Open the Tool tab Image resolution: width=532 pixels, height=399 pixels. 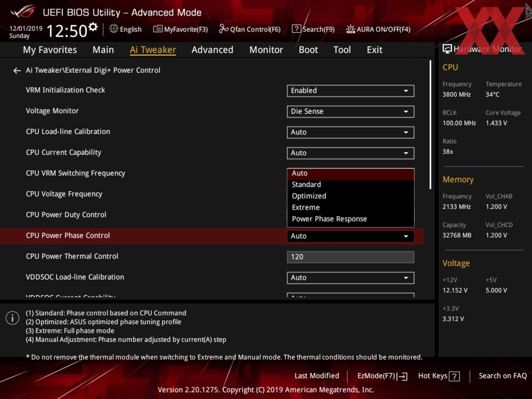pyautogui.click(x=342, y=50)
